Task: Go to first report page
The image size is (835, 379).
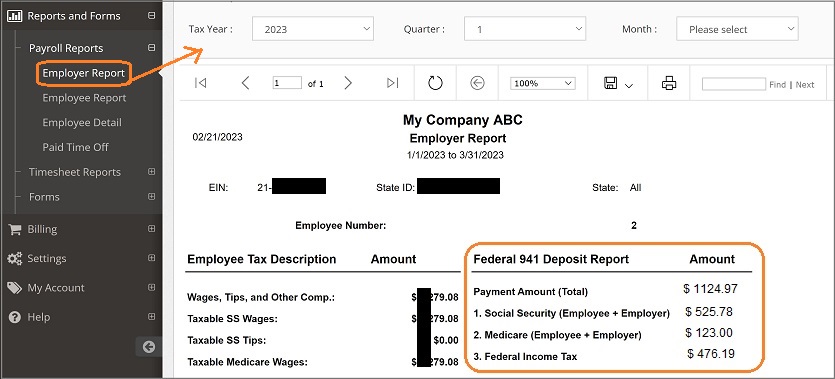Action: point(201,83)
